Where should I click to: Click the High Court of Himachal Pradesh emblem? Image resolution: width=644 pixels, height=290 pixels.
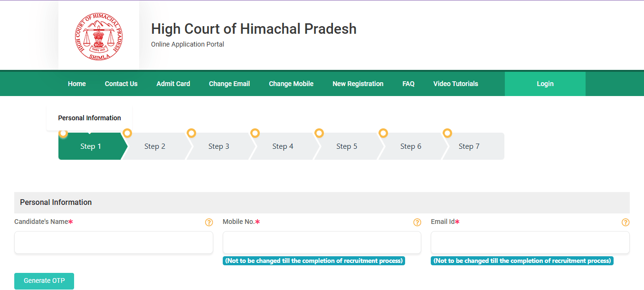pyautogui.click(x=98, y=35)
